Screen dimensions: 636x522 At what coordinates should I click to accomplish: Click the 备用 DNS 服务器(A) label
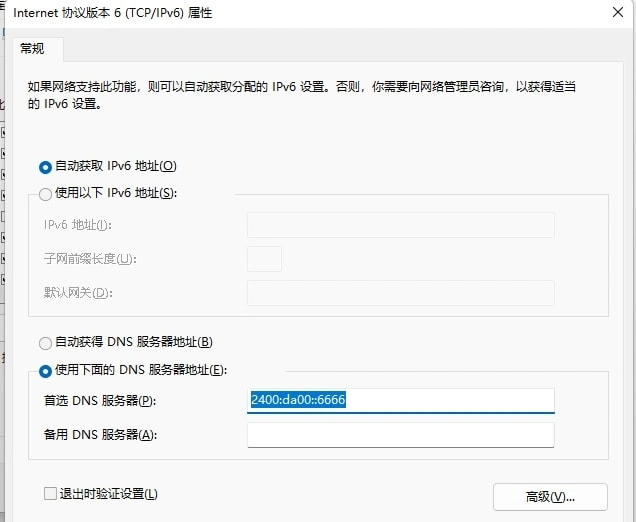100,435
